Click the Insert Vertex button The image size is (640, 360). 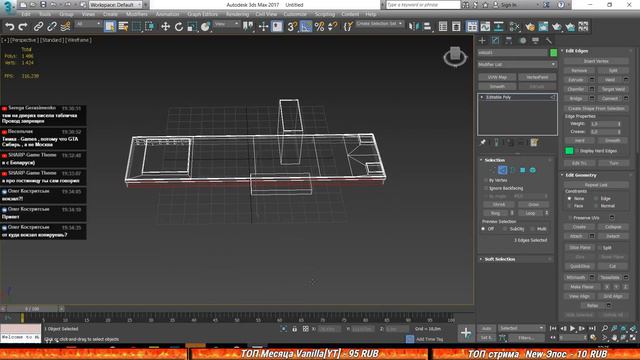pos(596,61)
